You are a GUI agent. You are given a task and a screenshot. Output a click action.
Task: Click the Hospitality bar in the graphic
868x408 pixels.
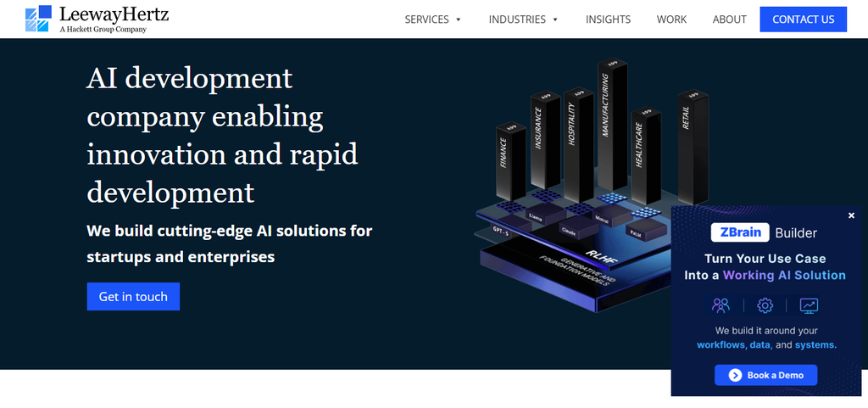(578, 144)
